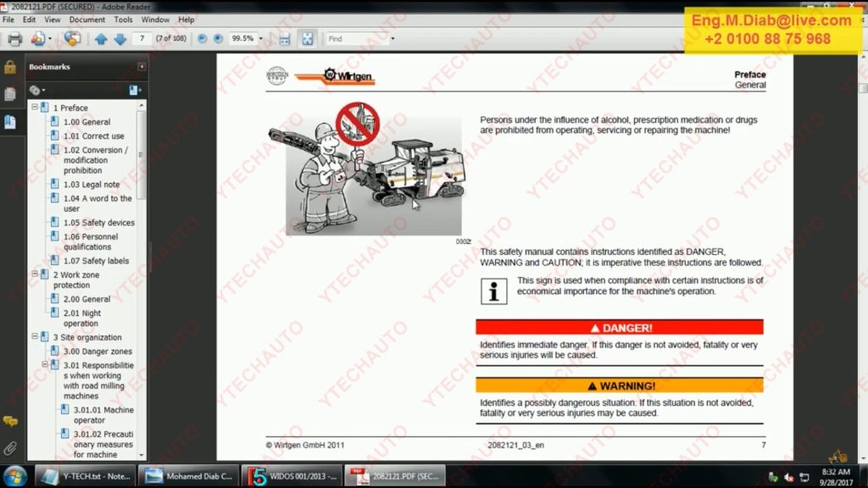Viewport: 868px width, 488px height.
Task: Go to previous page with up arrow
Action: pyautogui.click(x=101, y=39)
